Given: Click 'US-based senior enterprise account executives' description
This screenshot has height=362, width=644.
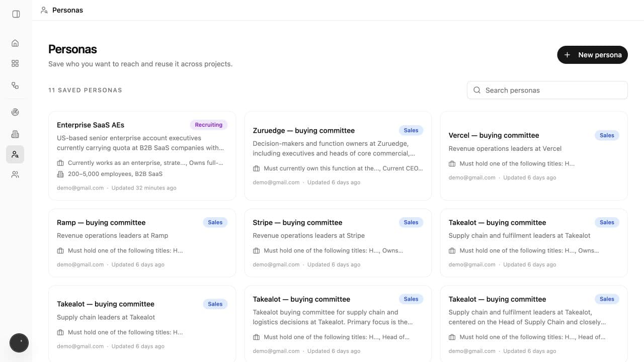Looking at the screenshot, I should click(140, 143).
